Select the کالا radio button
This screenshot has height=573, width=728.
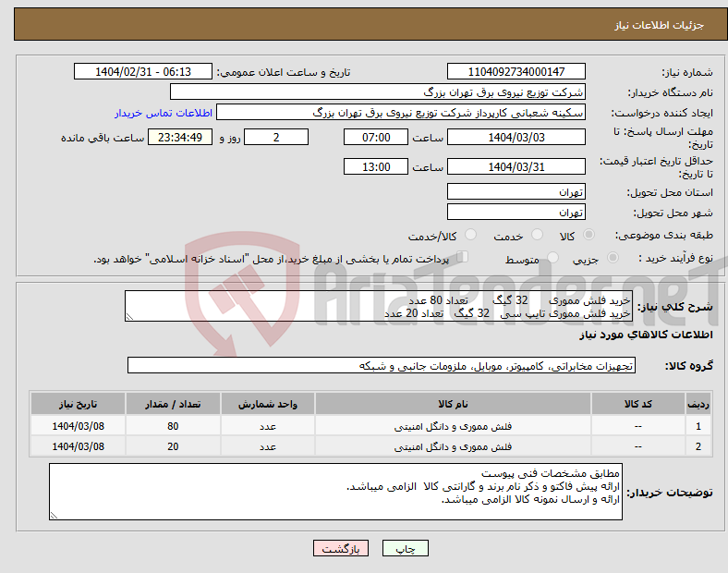pyautogui.click(x=588, y=235)
